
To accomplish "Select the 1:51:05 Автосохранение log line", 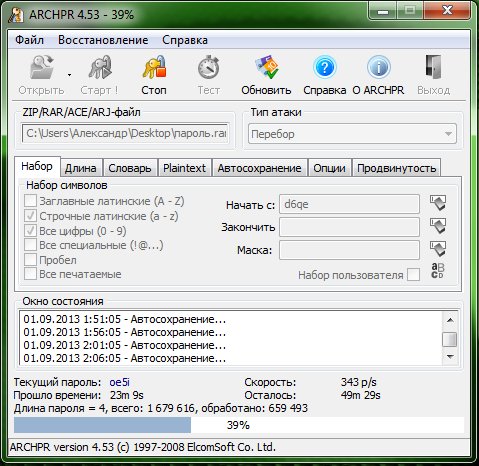I will (125, 319).
